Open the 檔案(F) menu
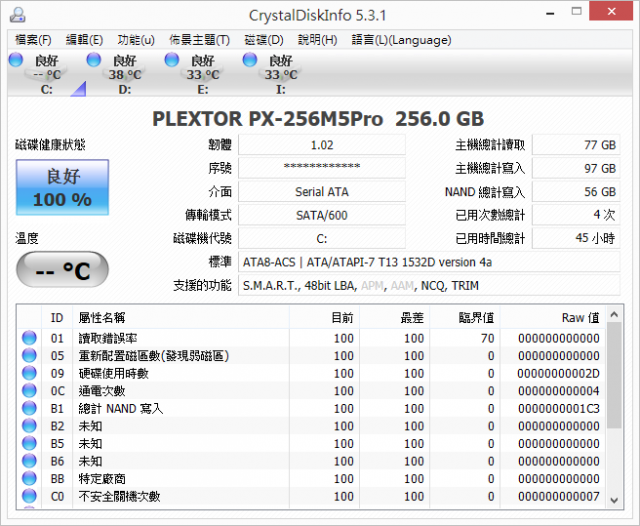The image size is (640, 526). click(x=33, y=40)
